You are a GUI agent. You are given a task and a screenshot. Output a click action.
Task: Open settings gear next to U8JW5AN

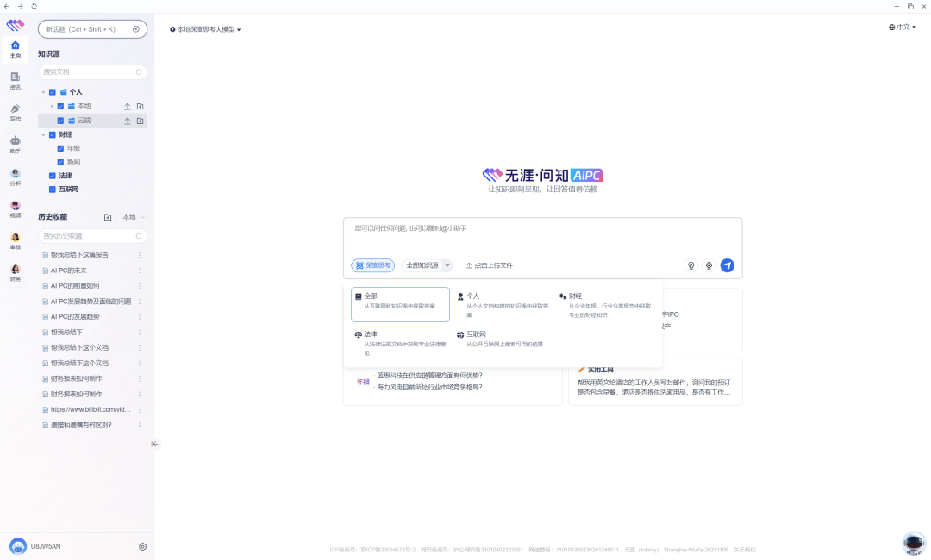pos(142,546)
